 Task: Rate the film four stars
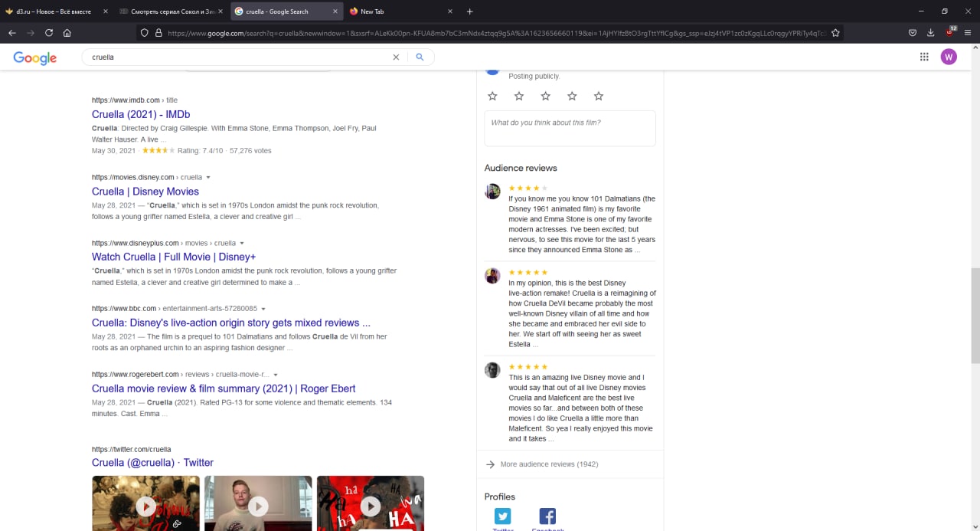click(572, 96)
